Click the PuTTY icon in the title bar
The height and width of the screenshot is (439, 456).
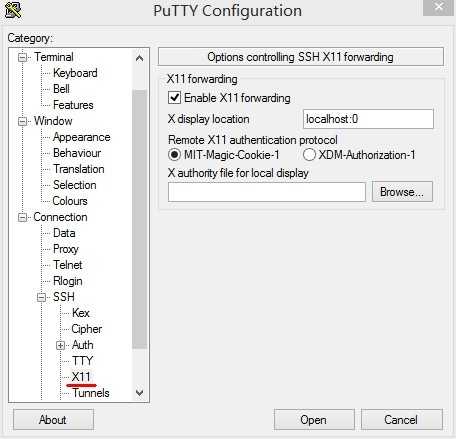tap(13, 10)
